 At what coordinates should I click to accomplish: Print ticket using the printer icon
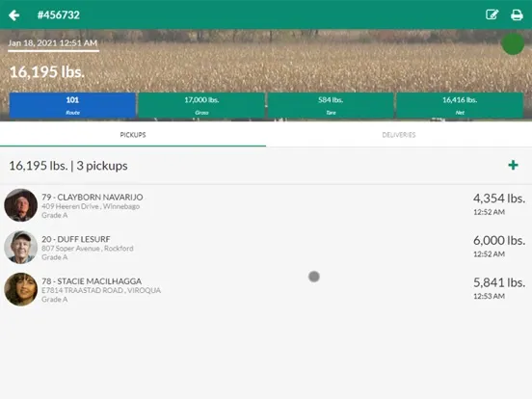[517, 14]
